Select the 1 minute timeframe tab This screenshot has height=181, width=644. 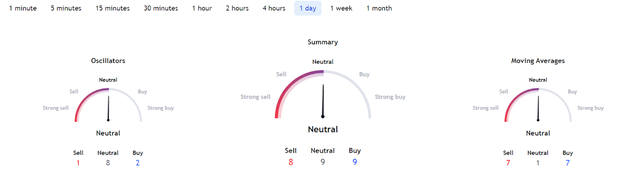(23, 8)
